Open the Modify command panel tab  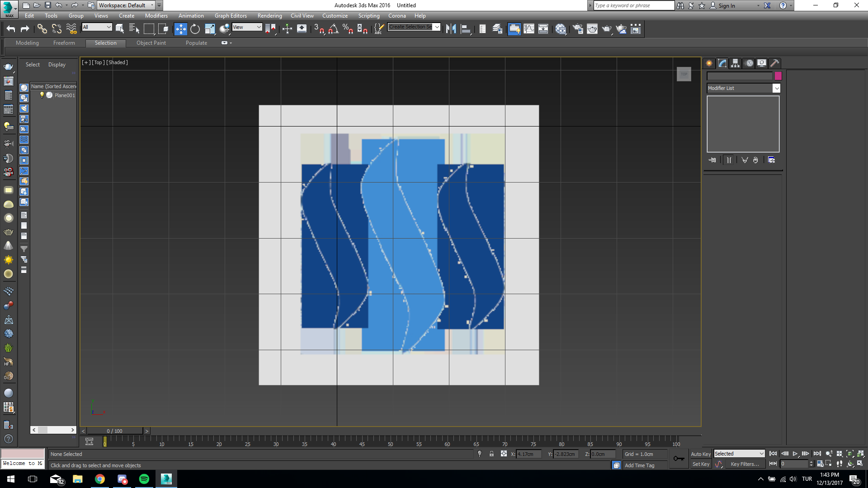coord(722,63)
